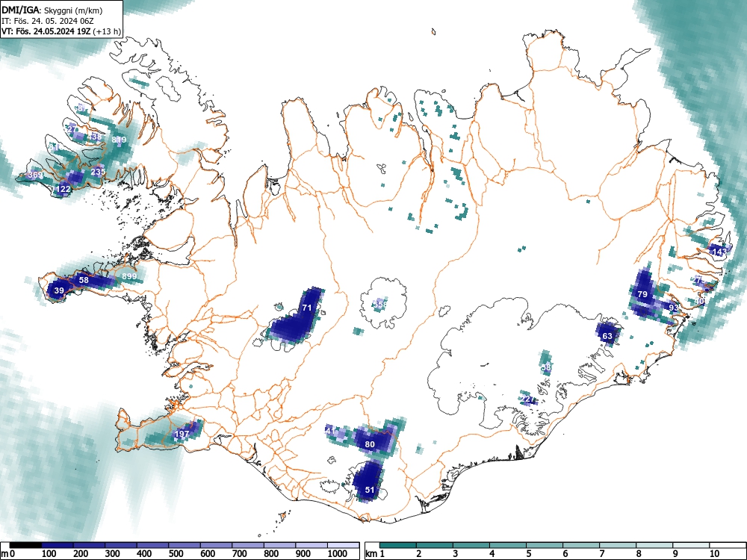This screenshot has height=560, width=747.
Task: Click the visibility value '369' in the Westfjords
Action: click(x=35, y=175)
